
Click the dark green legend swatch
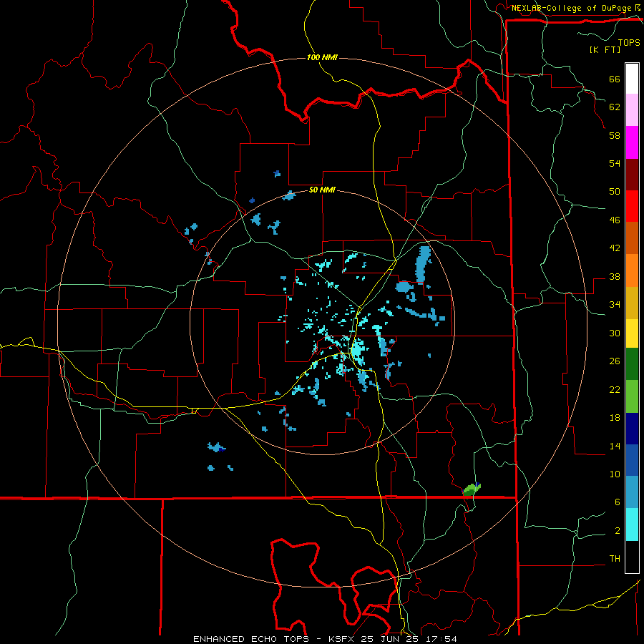click(x=632, y=364)
